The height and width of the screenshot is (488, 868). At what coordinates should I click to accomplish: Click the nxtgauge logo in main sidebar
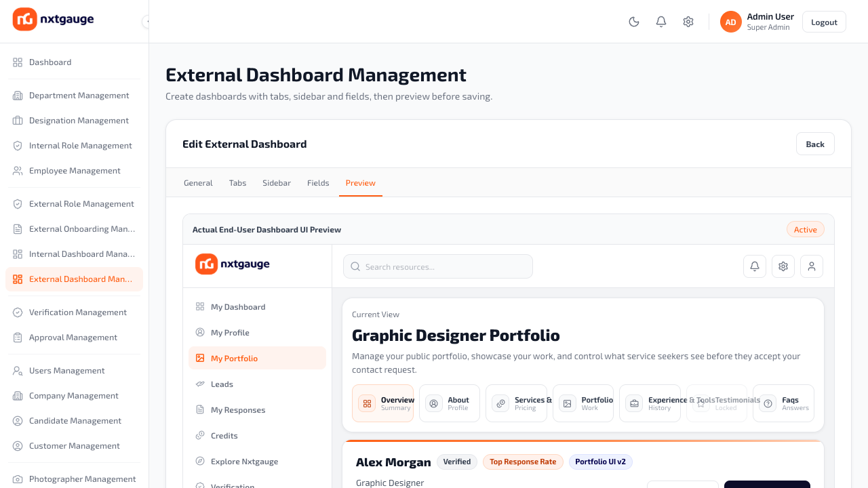[x=54, y=19]
